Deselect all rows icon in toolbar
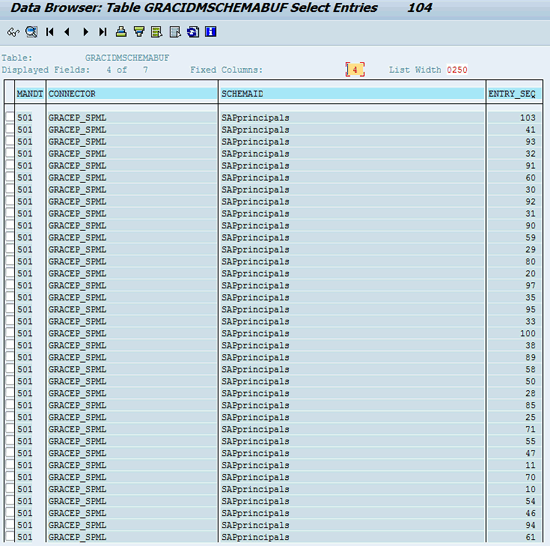550x546 pixels. tap(175, 32)
